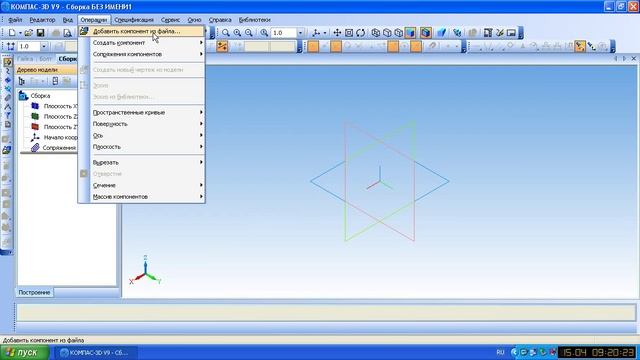Select the Сборка root in the model tree
The image size is (640, 360).
tap(40, 96)
